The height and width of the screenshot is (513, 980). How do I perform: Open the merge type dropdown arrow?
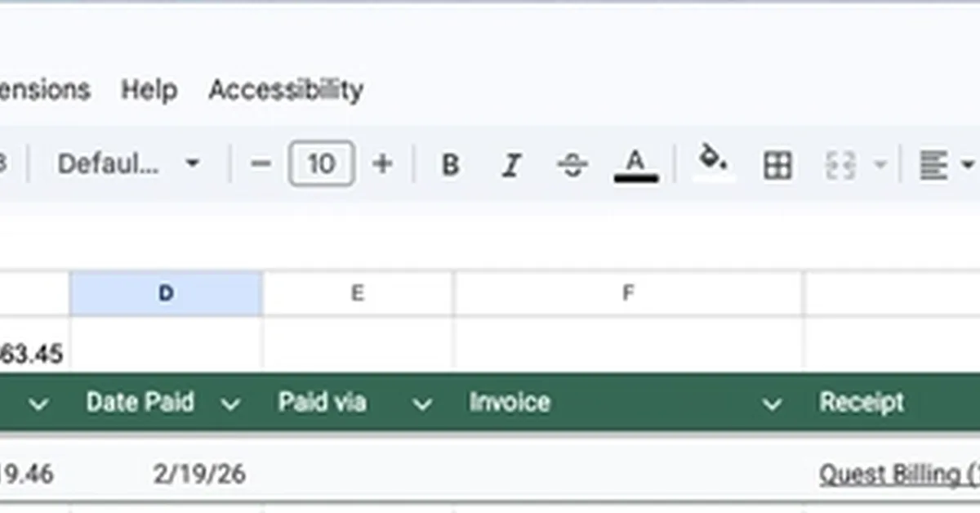[x=880, y=164]
